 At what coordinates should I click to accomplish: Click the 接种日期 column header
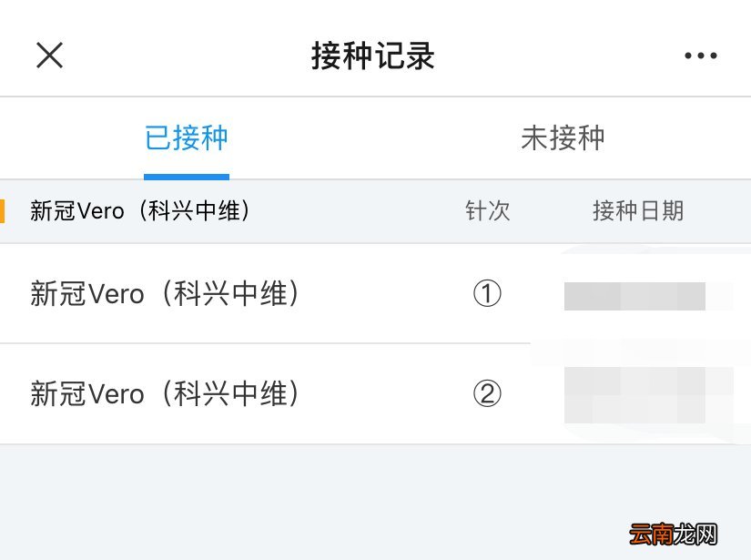638,210
